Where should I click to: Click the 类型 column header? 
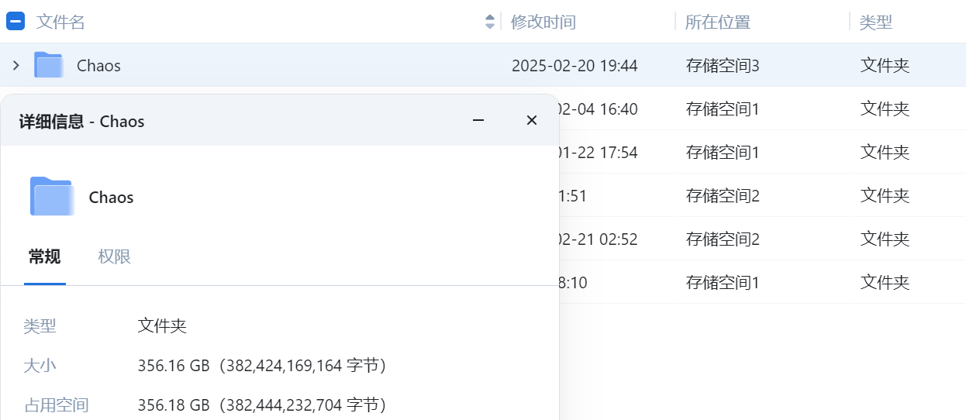[x=875, y=22]
